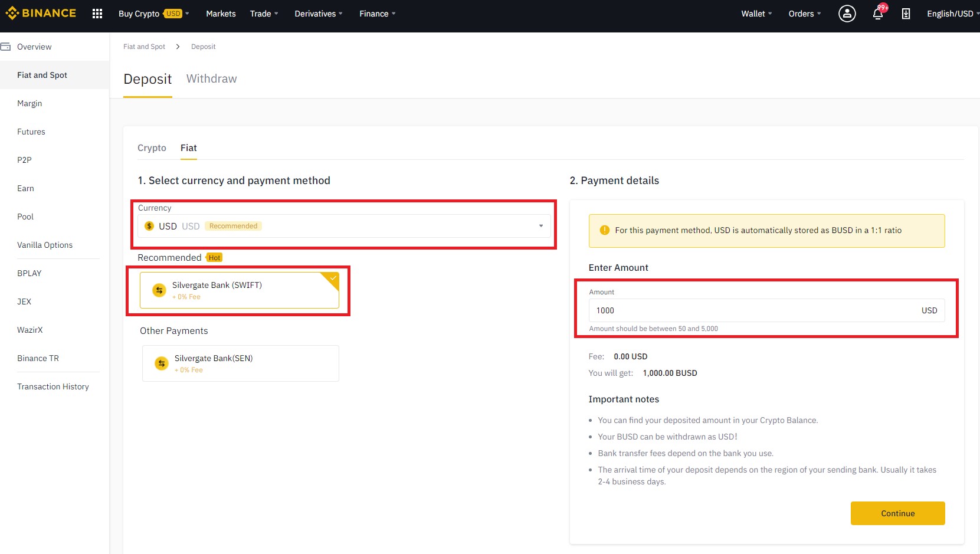The height and width of the screenshot is (554, 980).
Task: Click the app download icon
Action: click(906, 14)
